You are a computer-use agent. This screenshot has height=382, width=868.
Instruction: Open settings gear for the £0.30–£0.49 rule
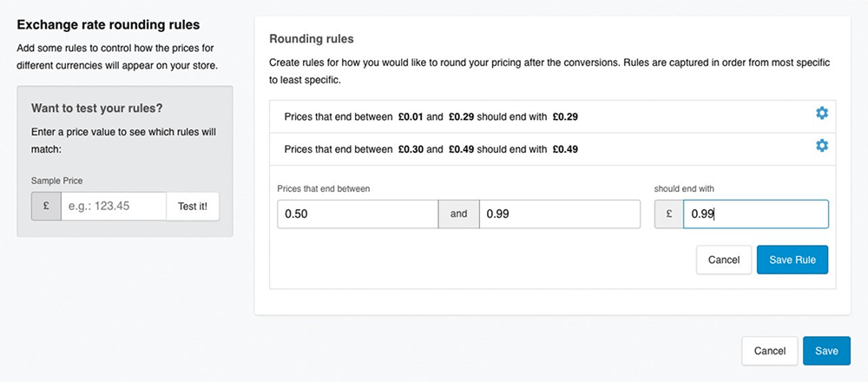coord(821,146)
